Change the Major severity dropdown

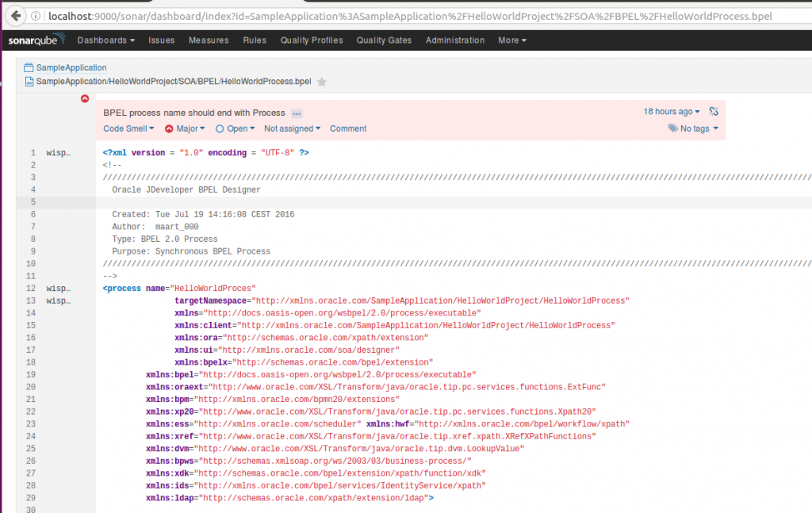point(185,128)
